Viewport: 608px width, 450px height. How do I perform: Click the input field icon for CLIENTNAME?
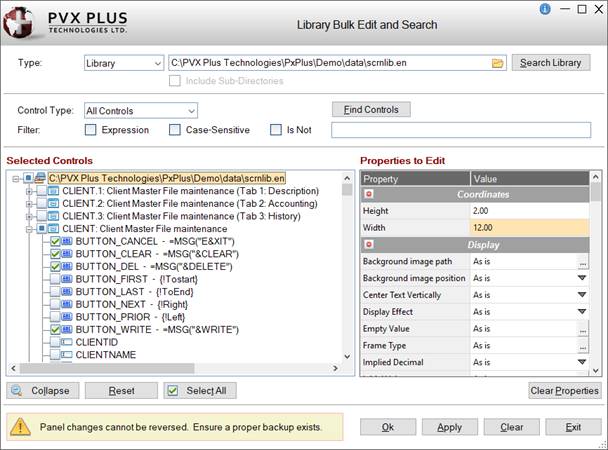(67, 355)
